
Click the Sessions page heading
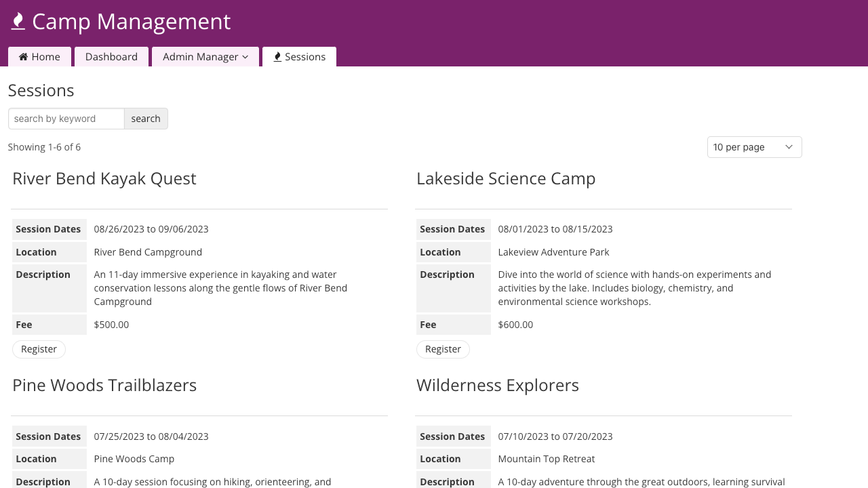pos(41,90)
